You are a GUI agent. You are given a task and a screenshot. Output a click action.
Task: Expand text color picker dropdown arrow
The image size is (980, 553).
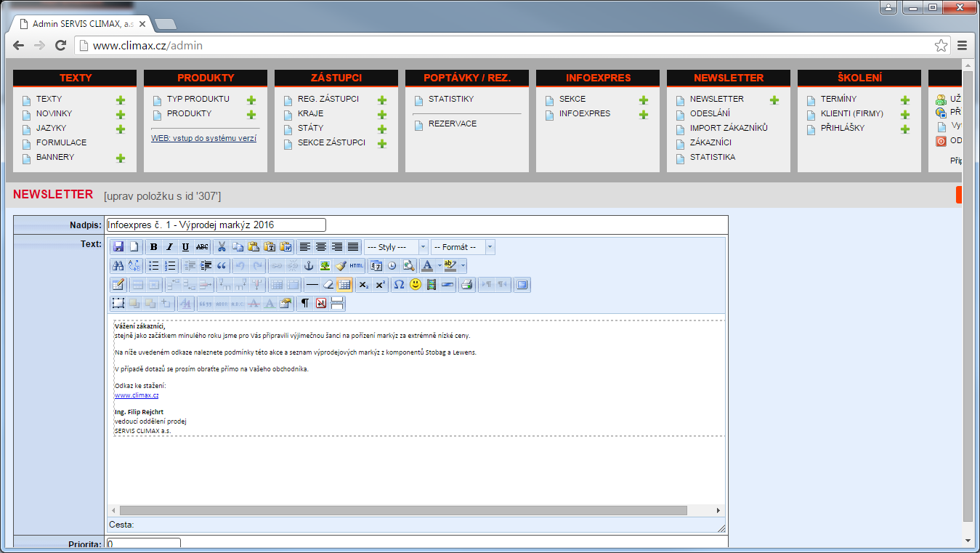(x=440, y=266)
